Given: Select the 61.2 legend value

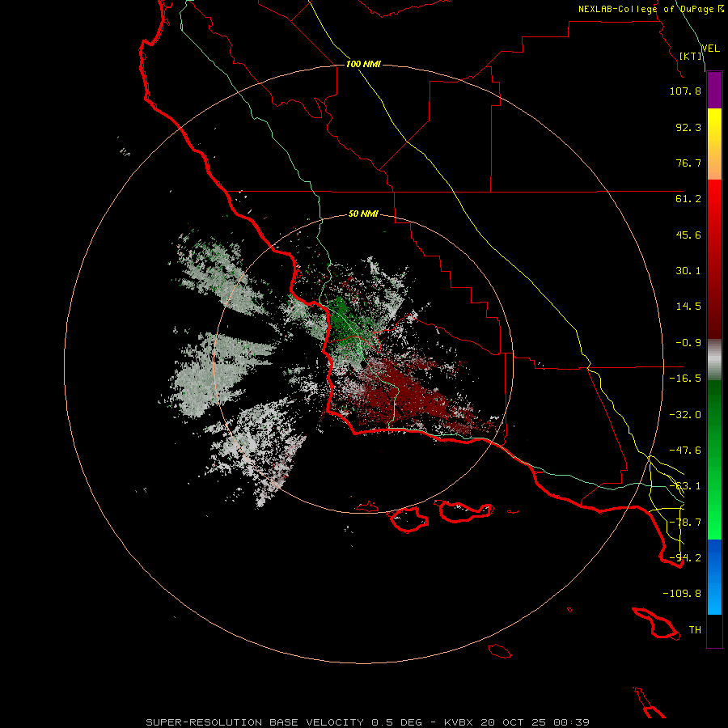Looking at the screenshot, I should click(x=688, y=199).
